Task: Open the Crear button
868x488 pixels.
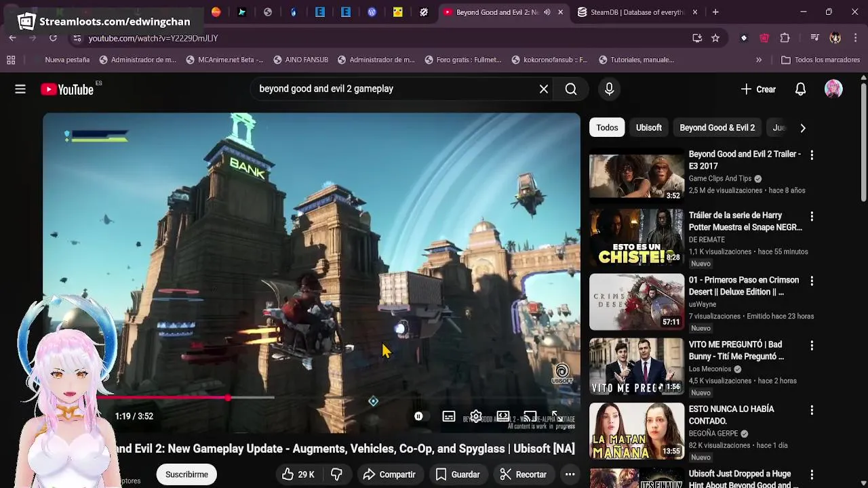Action: click(758, 89)
